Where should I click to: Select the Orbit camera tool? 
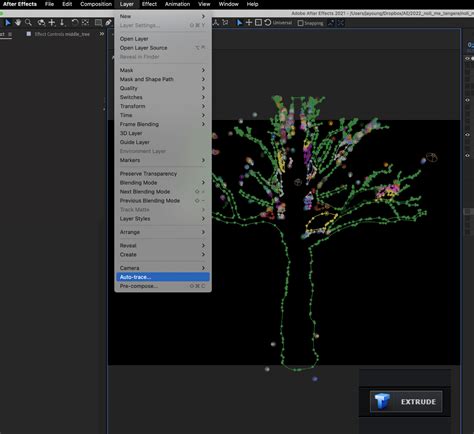[41, 23]
